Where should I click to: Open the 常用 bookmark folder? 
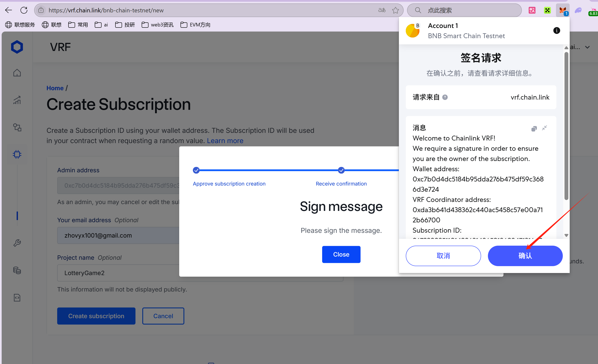[78, 25]
